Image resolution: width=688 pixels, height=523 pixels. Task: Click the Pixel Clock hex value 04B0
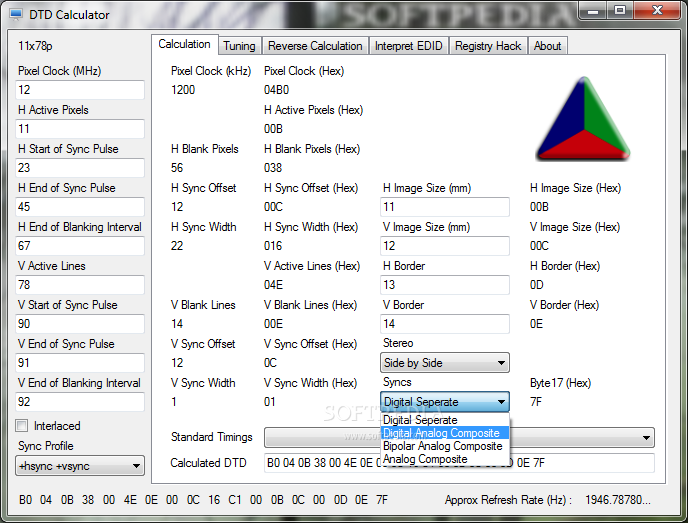[276, 90]
